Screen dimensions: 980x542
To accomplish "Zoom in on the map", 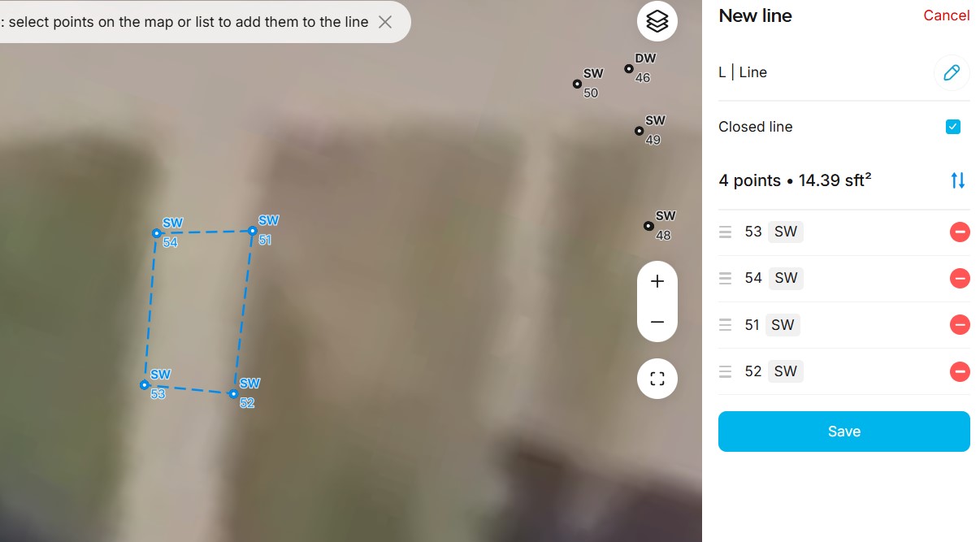I will click(x=657, y=282).
